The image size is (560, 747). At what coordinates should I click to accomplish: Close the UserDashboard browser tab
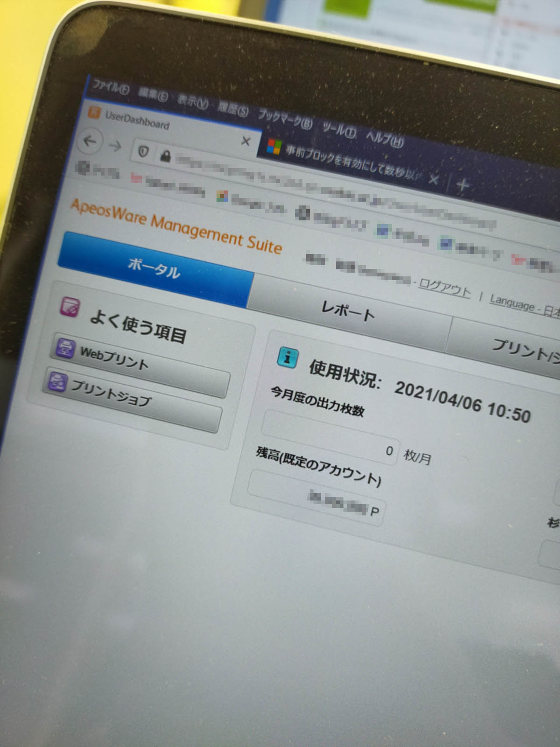(245, 141)
